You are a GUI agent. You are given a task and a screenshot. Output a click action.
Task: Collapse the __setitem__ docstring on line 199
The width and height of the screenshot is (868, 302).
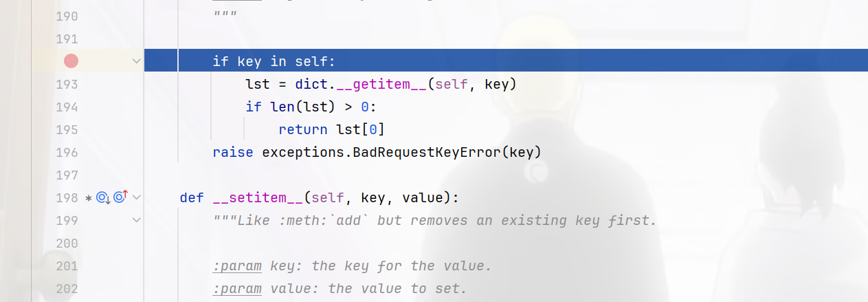136,221
